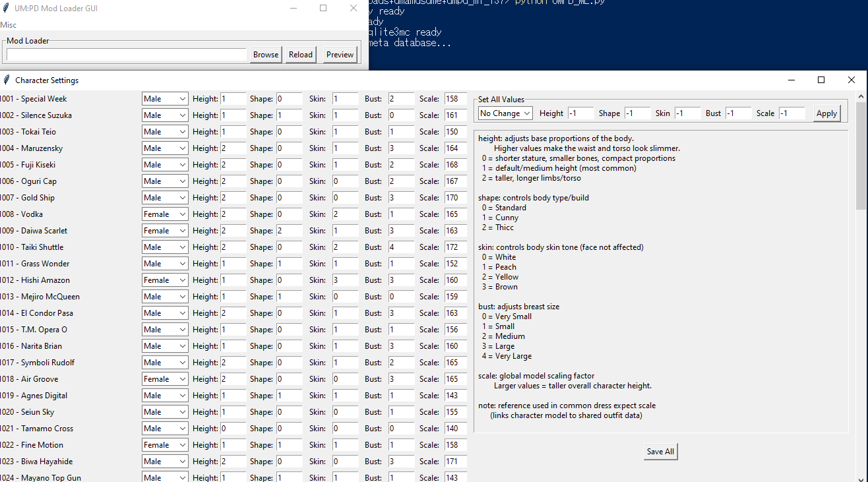868x482 pixels.
Task: Click the Reload button
Action: [x=301, y=55]
